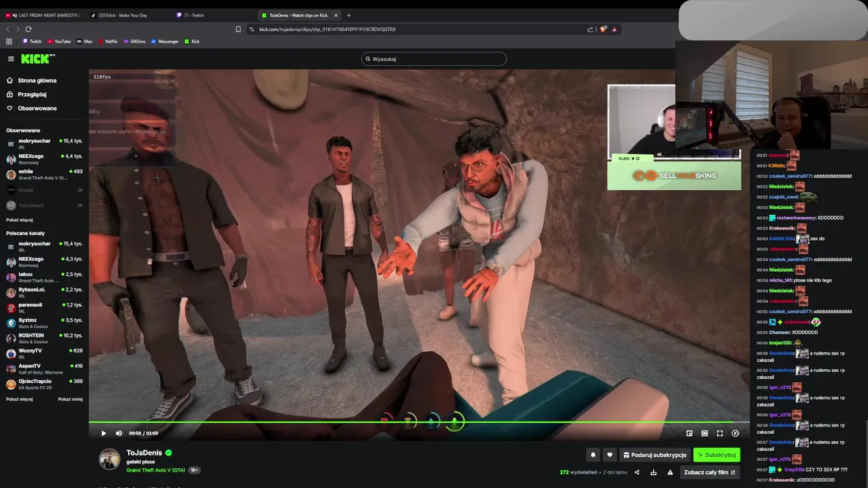The width and height of the screenshot is (868, 488).
Task: Open WoznyTV recommended channel
Action: click(44, 353)
